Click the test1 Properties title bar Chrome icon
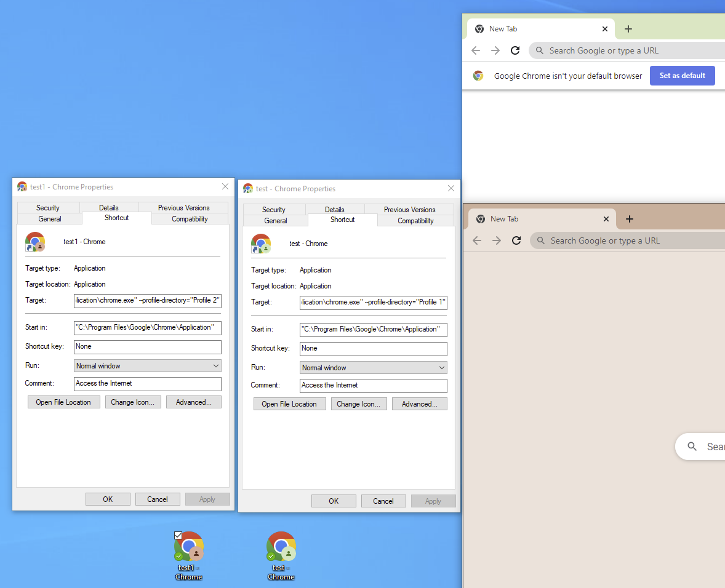Screen dimensions: 725x588 pyautogui.click(x=22, y=186)
